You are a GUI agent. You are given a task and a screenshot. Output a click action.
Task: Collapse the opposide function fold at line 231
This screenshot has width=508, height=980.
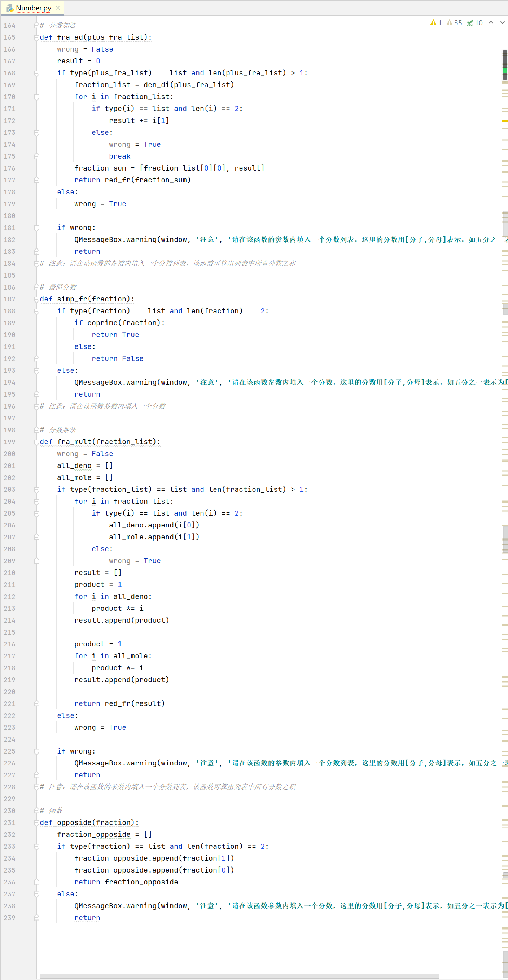[x=36, y=823]
